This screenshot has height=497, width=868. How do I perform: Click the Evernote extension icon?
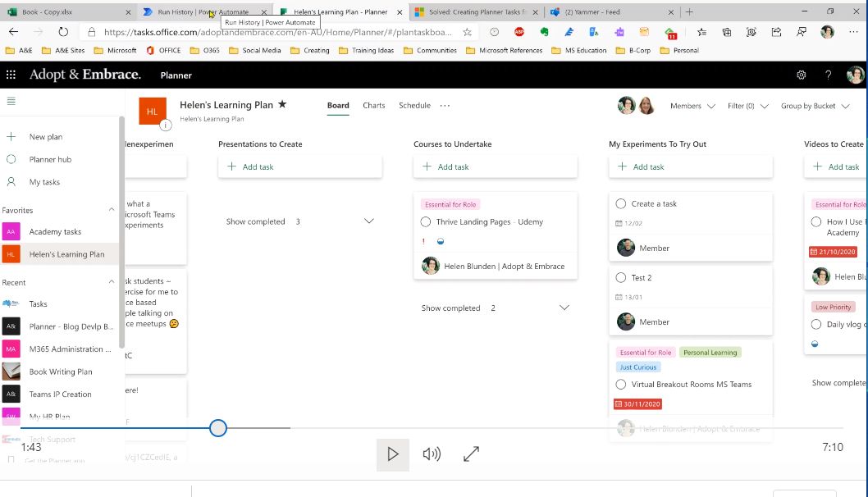click(x=544, y=32)
